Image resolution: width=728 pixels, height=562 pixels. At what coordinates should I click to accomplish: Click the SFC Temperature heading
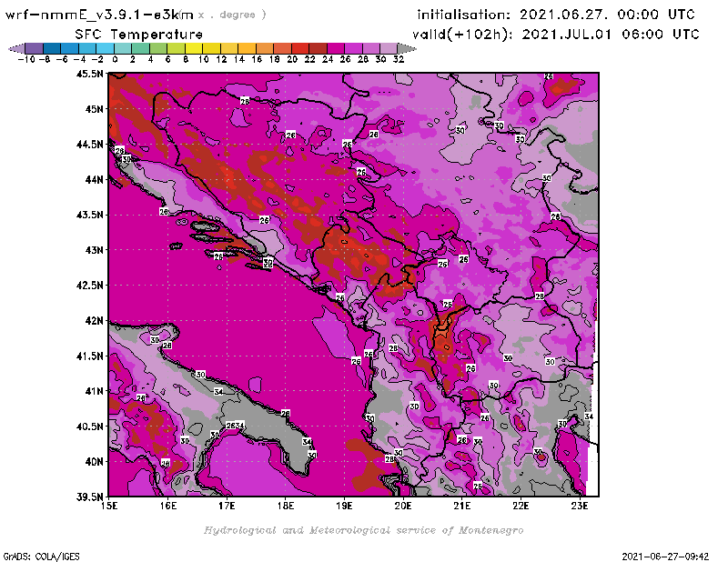139,35
